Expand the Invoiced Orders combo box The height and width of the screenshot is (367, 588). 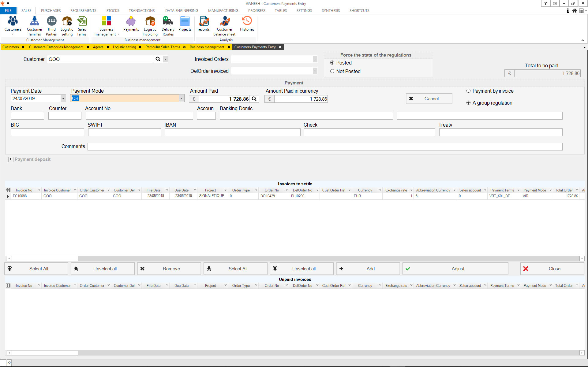tap(315, 59)
